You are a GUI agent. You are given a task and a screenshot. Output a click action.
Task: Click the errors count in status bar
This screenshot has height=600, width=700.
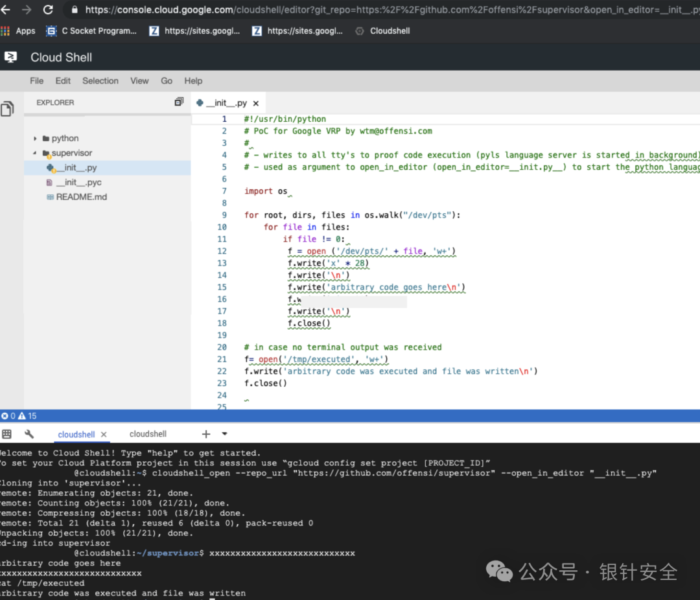pyautogui.click(x=8, y=415)
